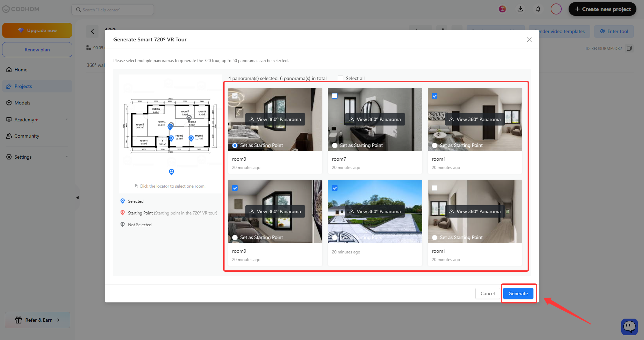Open Home in the sidebar
The image size is (644, 340).
point(37,70)
